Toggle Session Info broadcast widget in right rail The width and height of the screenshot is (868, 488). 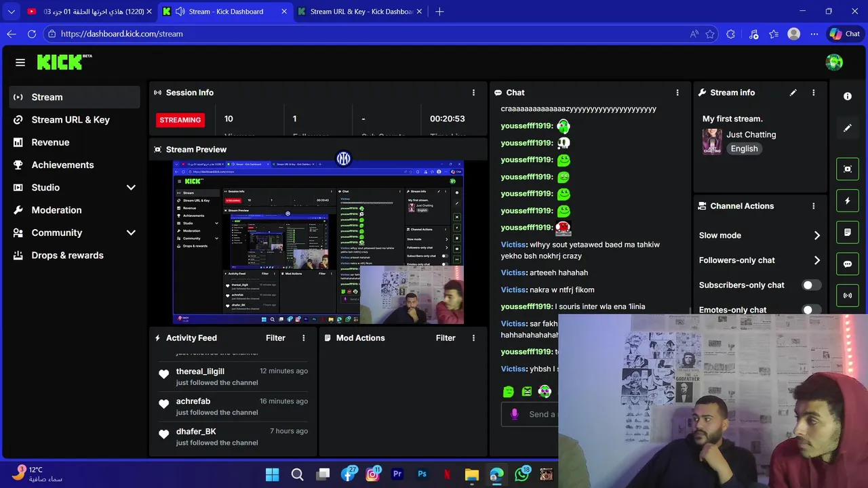[848, 296]
